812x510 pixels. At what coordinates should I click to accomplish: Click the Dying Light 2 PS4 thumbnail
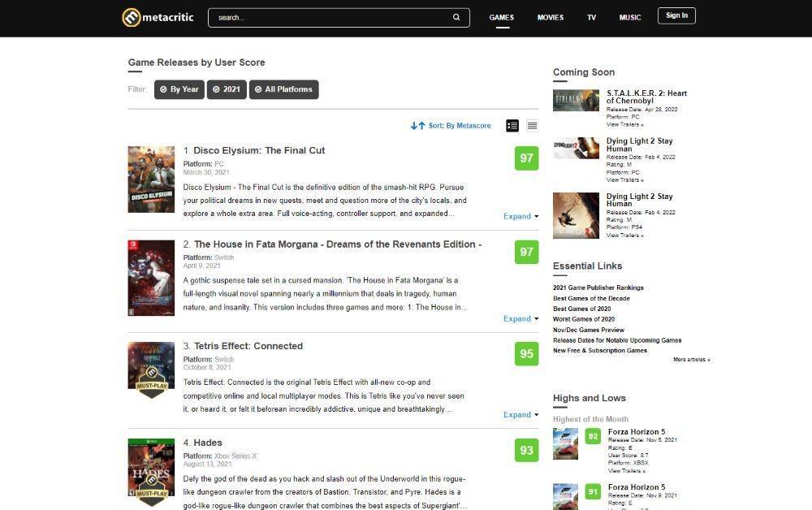click(576, 215)
